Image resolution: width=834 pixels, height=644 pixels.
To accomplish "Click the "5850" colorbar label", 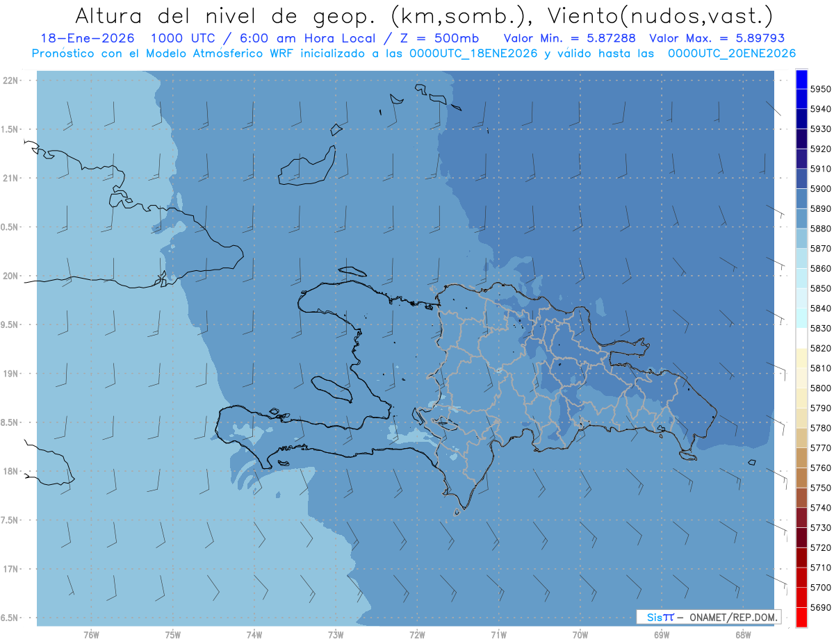I will (820, 288).
